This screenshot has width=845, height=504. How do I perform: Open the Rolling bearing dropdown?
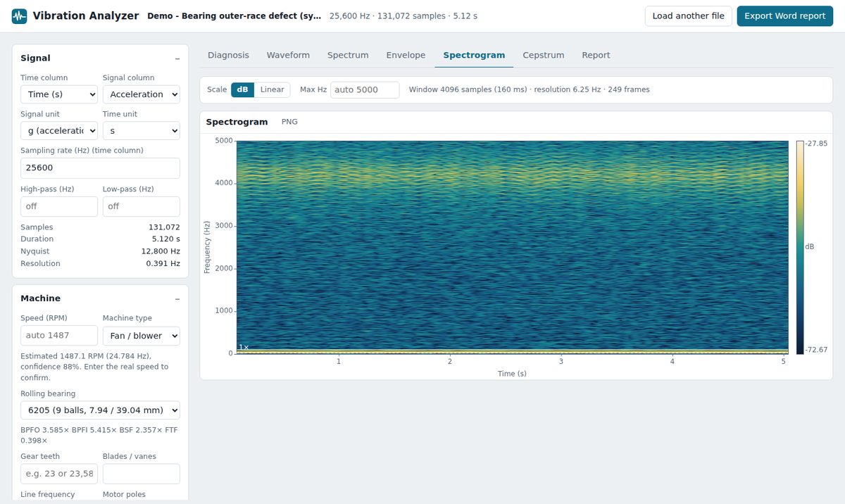[x=100, y=410]
